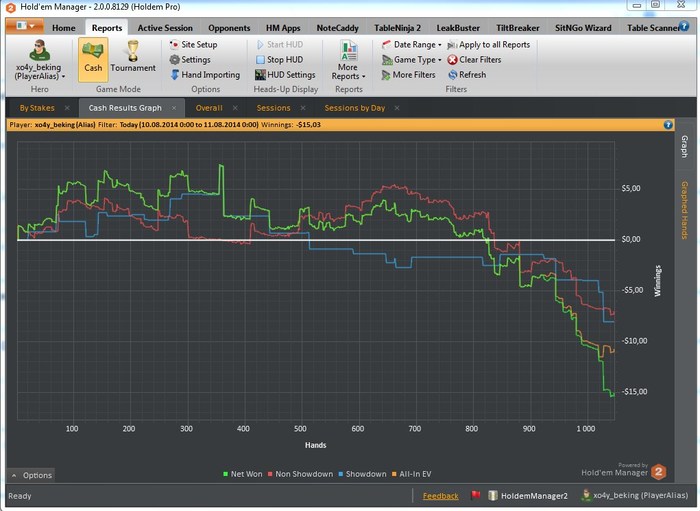Select the Graphed Hands side tab

(x=684, y=210)
